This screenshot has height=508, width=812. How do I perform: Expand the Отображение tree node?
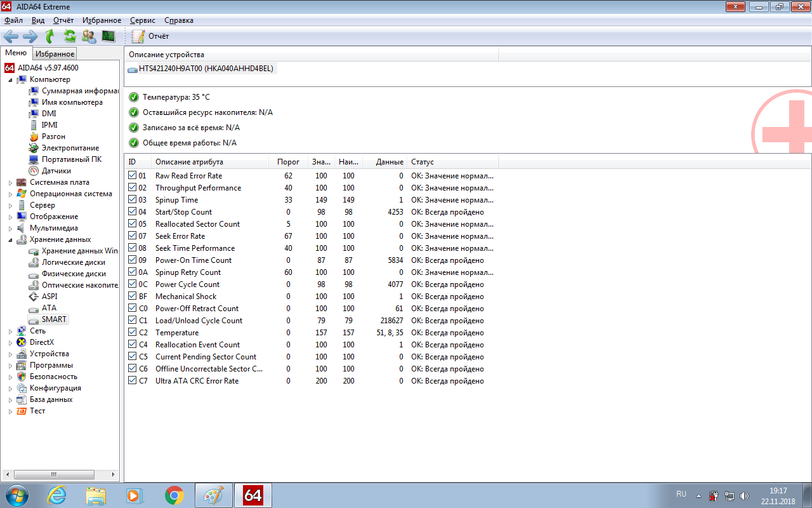[x=10, y=217]
